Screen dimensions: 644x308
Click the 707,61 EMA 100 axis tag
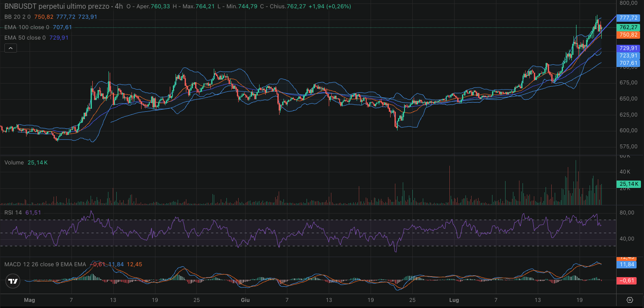point(628,63)
